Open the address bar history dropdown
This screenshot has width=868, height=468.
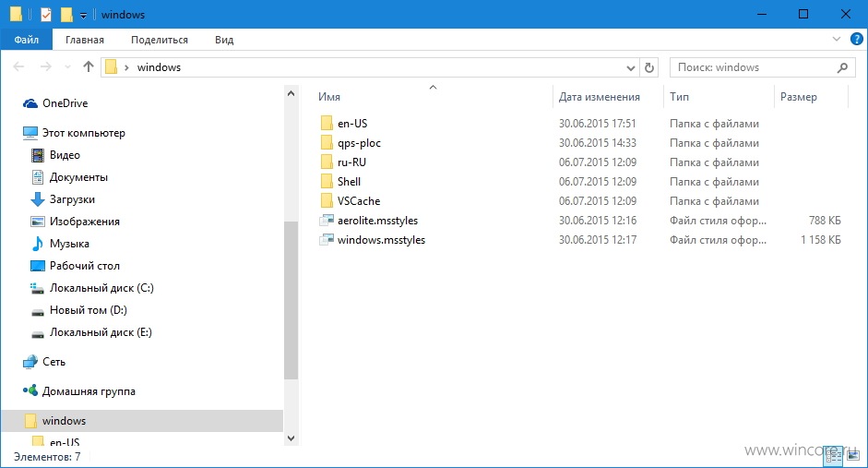pos(631,68)
